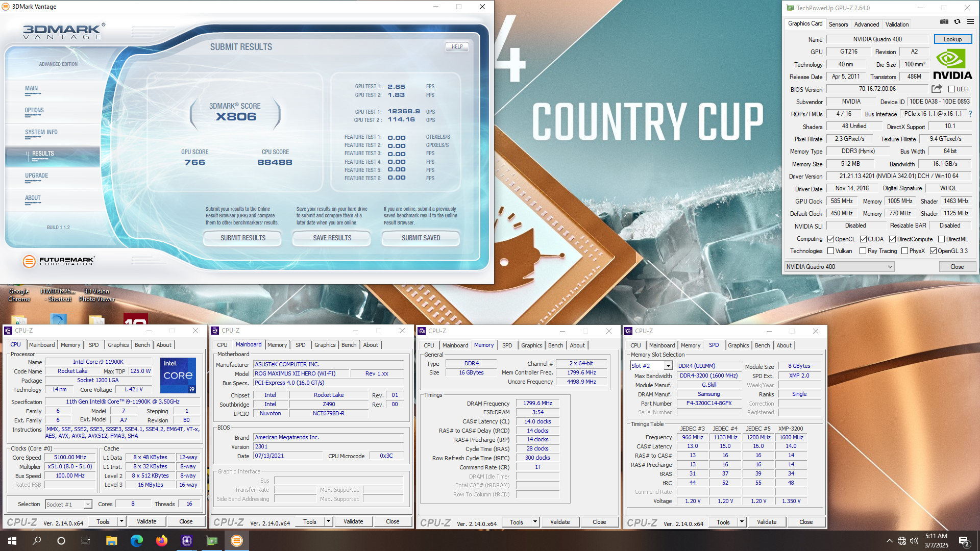Click the SAVE RESULTS button
Screen dimensions: 980x551
[332, 238]
